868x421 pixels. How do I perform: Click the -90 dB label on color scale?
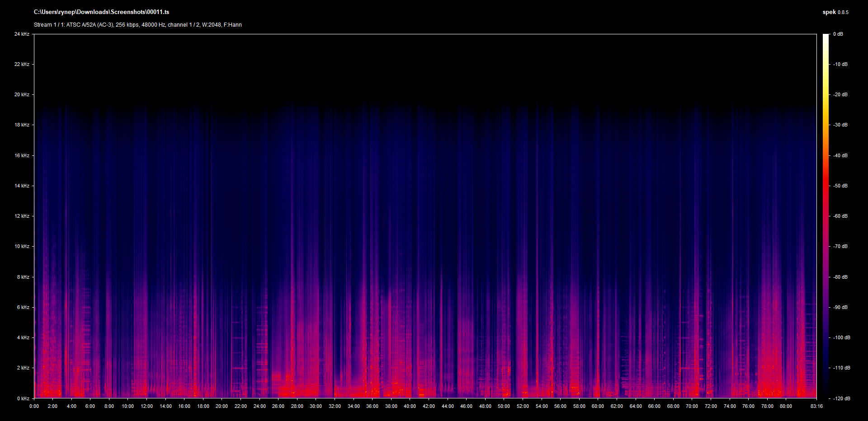coord(840,308)
